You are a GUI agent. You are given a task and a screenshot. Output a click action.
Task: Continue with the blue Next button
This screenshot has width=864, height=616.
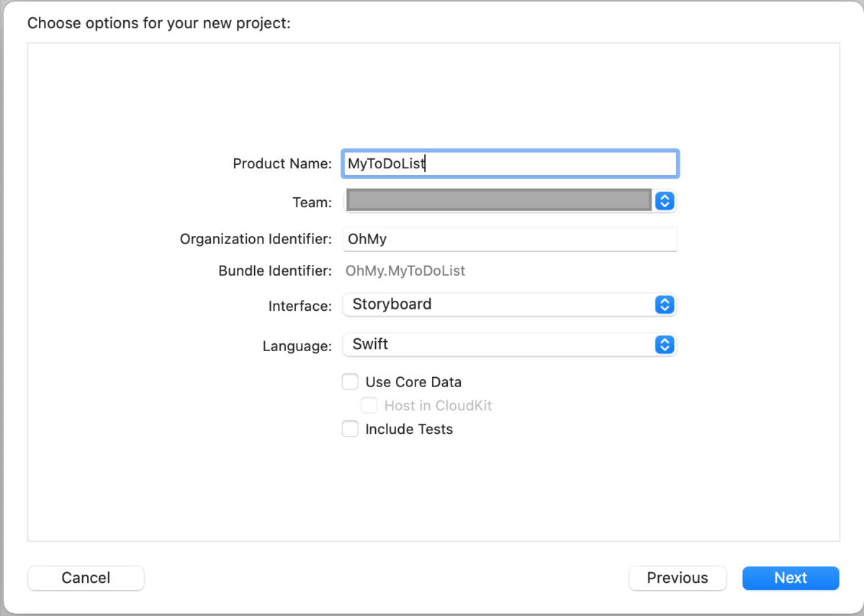[x=791, y=578]
